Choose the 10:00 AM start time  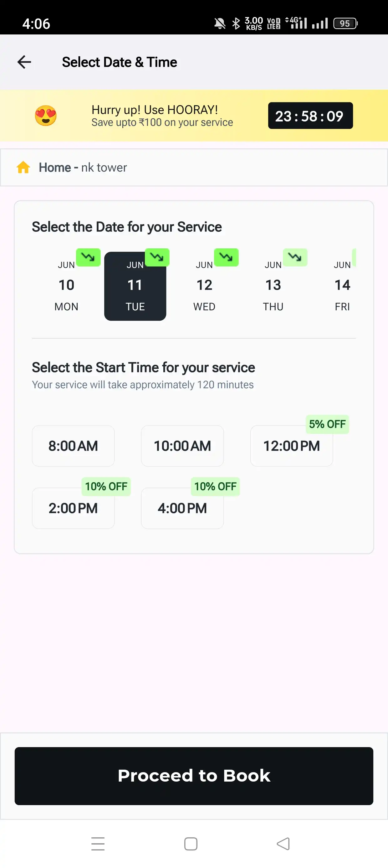pos(182,446)
